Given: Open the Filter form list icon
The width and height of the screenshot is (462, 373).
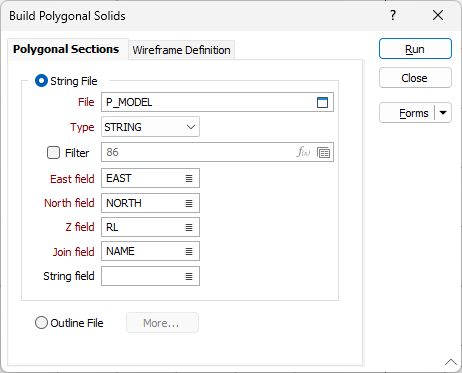Looking at the screenshot, I should pyautogui.click(x=323, y=153).
